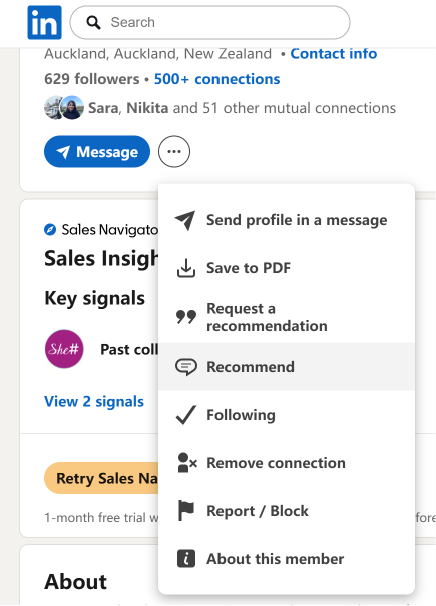Click the search magnifier icon
The height and width of the screenshot is (606, 436).
tap(93, 22)
